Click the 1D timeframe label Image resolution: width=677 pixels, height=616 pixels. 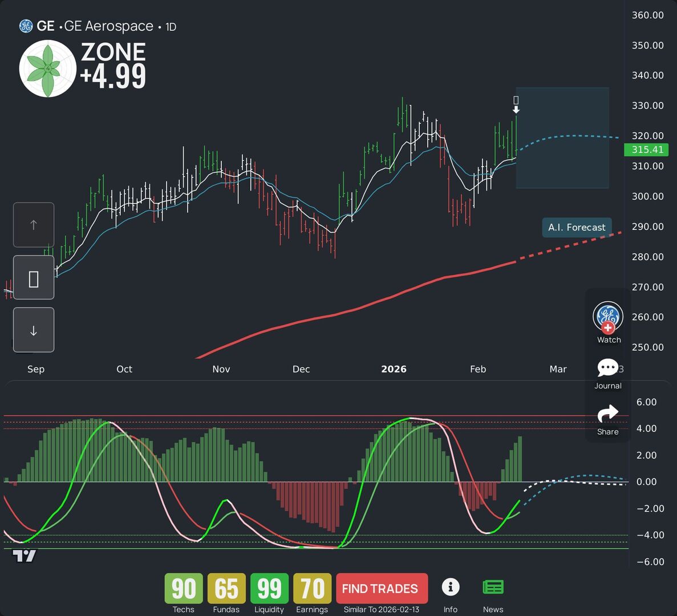tap(171, 27)
